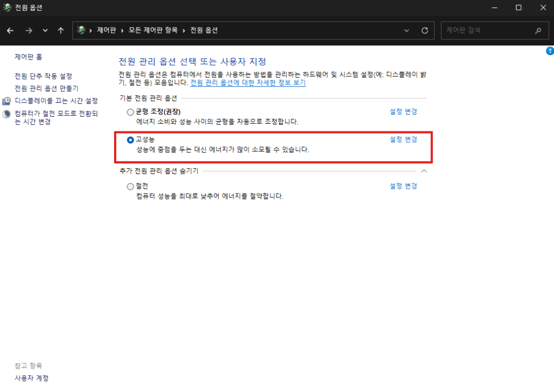Image resolution: width=554 pixels, height=392 pixels.
Task: Click the search magnifier icon
Action: click(x=538, y=30)
